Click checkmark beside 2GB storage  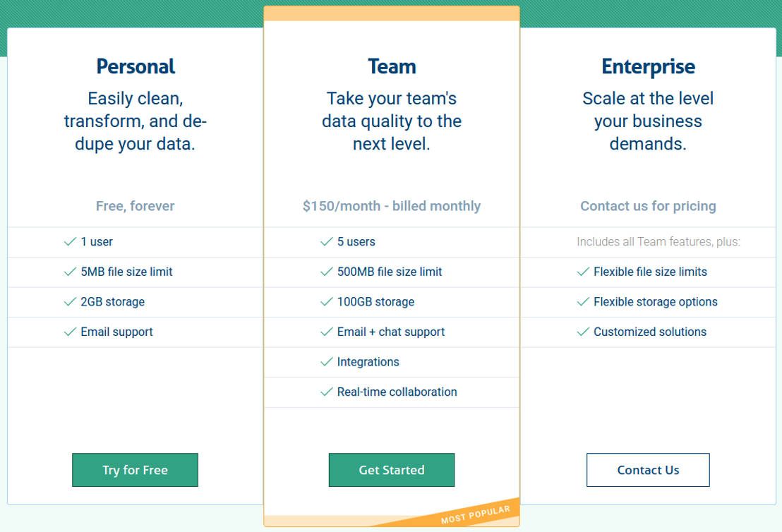[x=70, y=302]
